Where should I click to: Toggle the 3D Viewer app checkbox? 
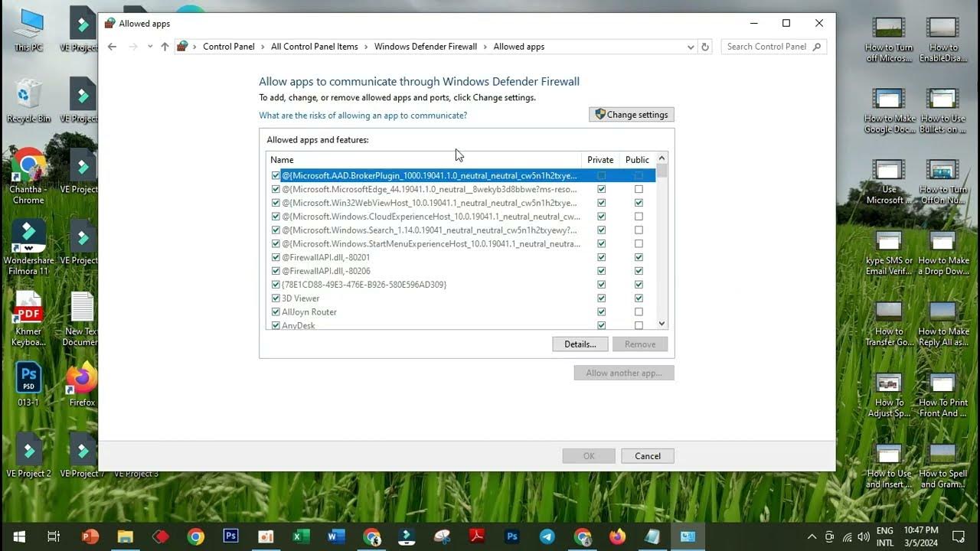tap(276, 298)
